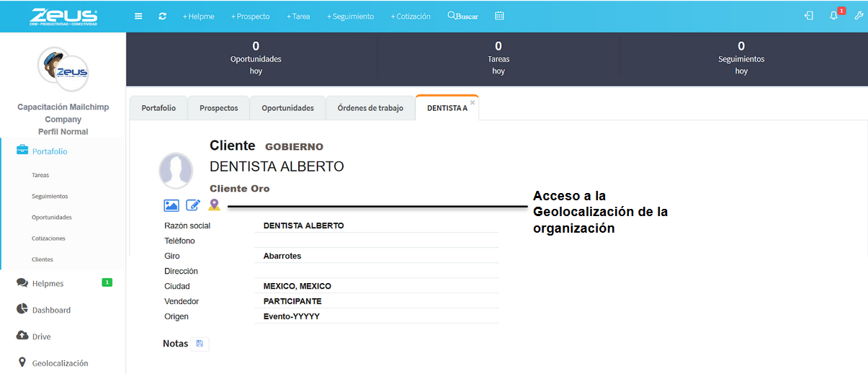The width and height of the screenshot is (868, 376).
Task: Click the client avatar placeholder image
Action: pos(176,171)
